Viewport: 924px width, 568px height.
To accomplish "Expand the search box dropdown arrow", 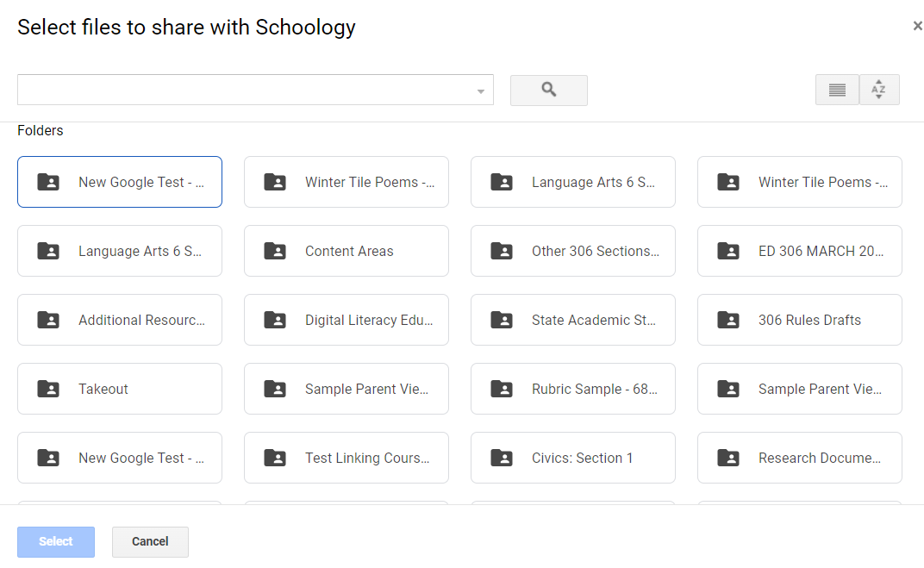I will point(481,91).
